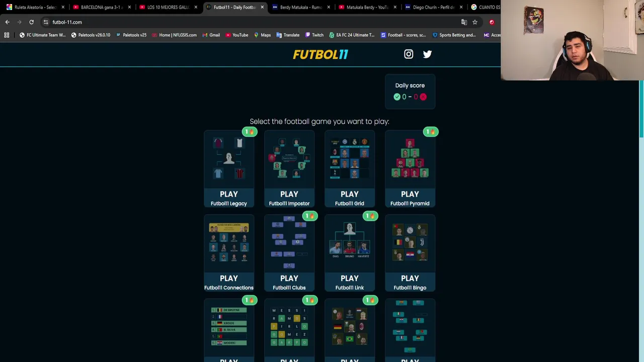Image resolution: width=644 pixels, height=362 pixels.
Task: Click the Daily score box
Action: [410, 92]
